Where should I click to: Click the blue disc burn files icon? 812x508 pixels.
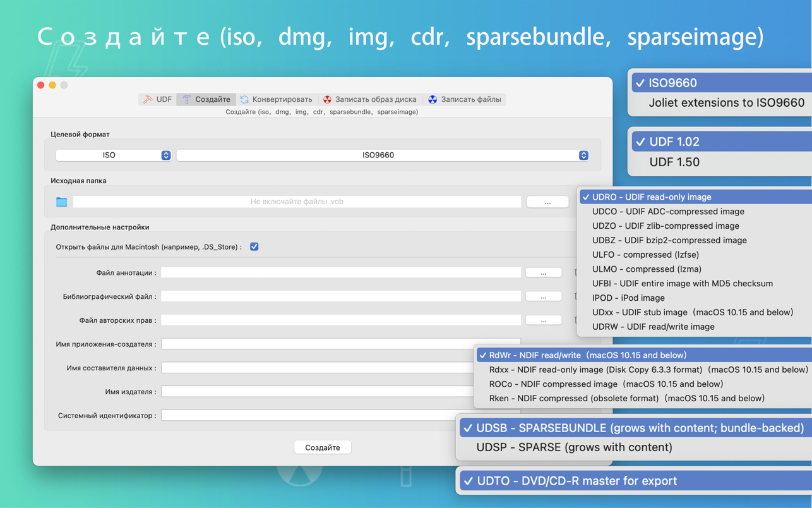433,99
